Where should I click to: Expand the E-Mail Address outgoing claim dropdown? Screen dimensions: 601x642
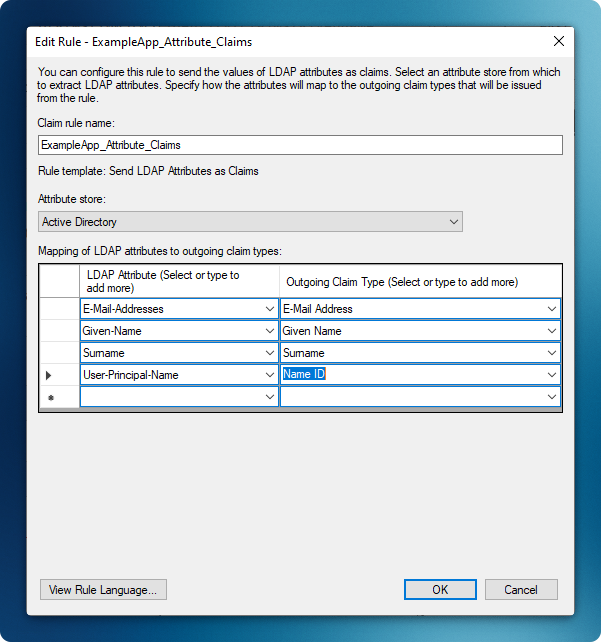551,309
